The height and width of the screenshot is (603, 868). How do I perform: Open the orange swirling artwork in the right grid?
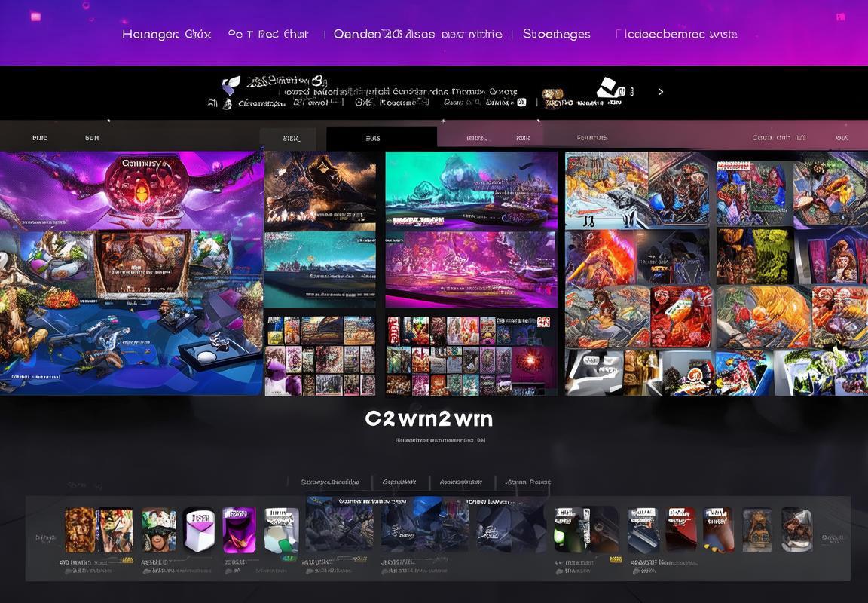(x=763, y=317)
